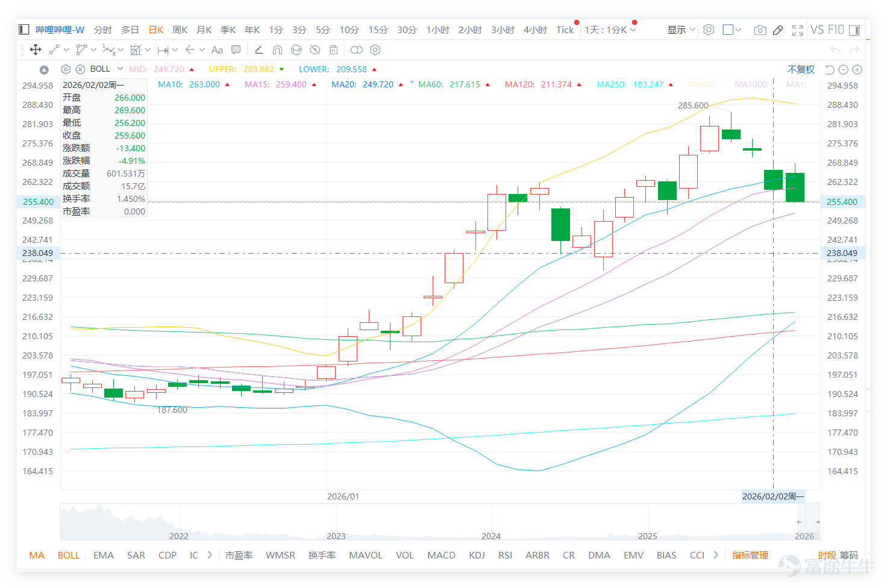Select the trend line drawing tool
The width and height of the screenshot is (887, 588).
tap(54, 50)
